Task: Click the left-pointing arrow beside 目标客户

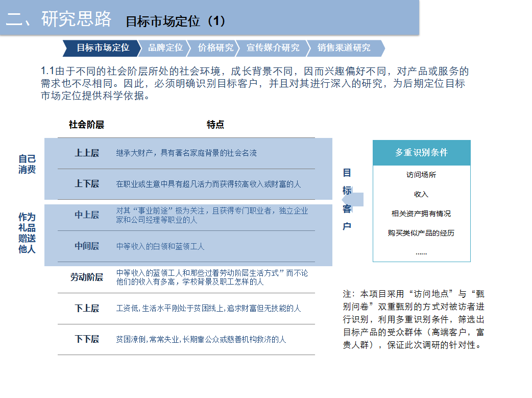Action: (x=353, y=199)
